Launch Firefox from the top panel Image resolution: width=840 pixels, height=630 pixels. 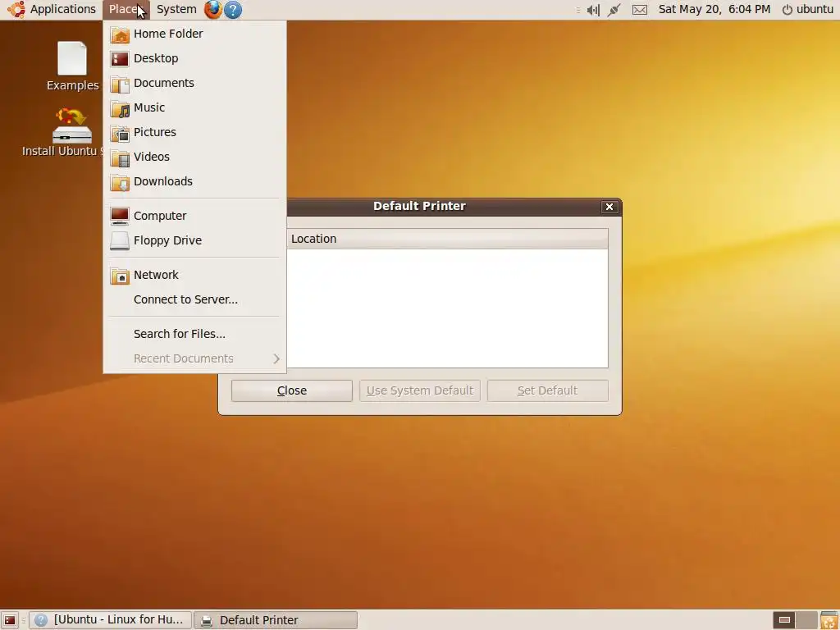tap(212, 9)
